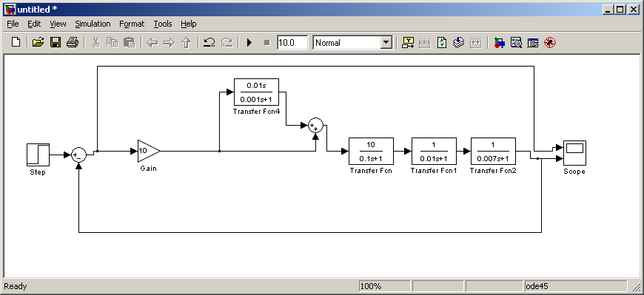Click the 'Transfer Fcn1' label text

pyautogui.click(x=434, y=170)
